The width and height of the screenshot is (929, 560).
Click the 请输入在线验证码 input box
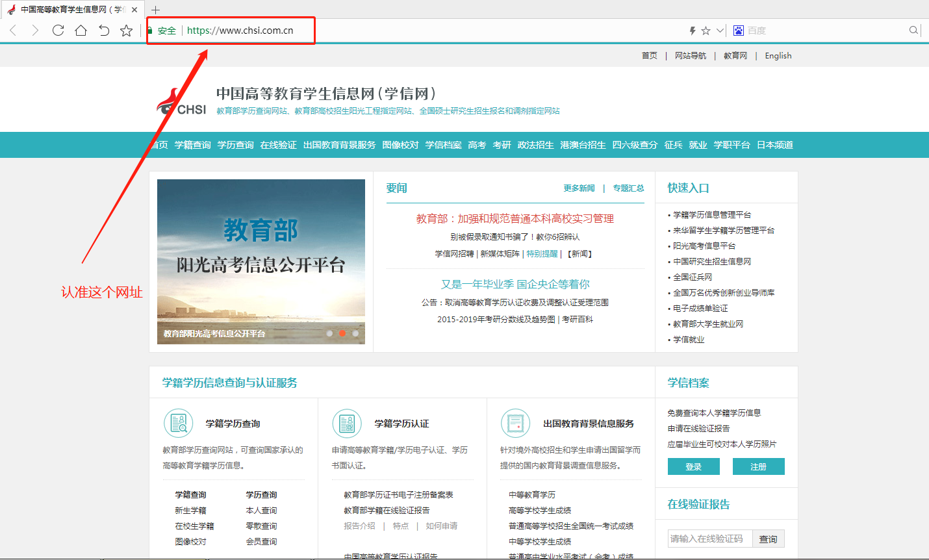pyautogui.click(x=710, y=539)
